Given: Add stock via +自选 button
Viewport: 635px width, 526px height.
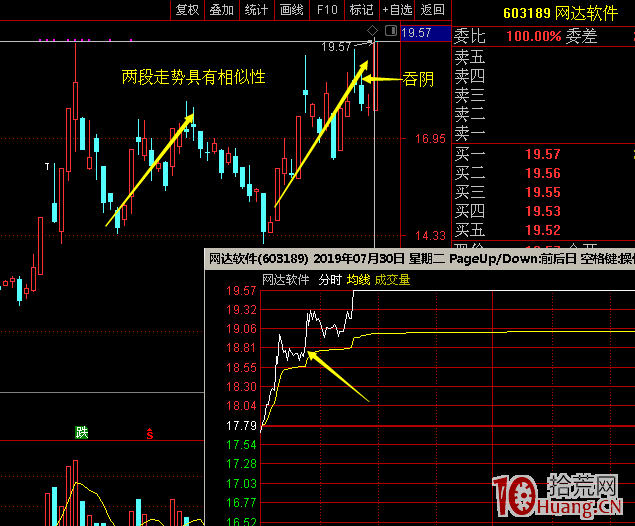Looking at the screenshot, I should pos(397,9).
